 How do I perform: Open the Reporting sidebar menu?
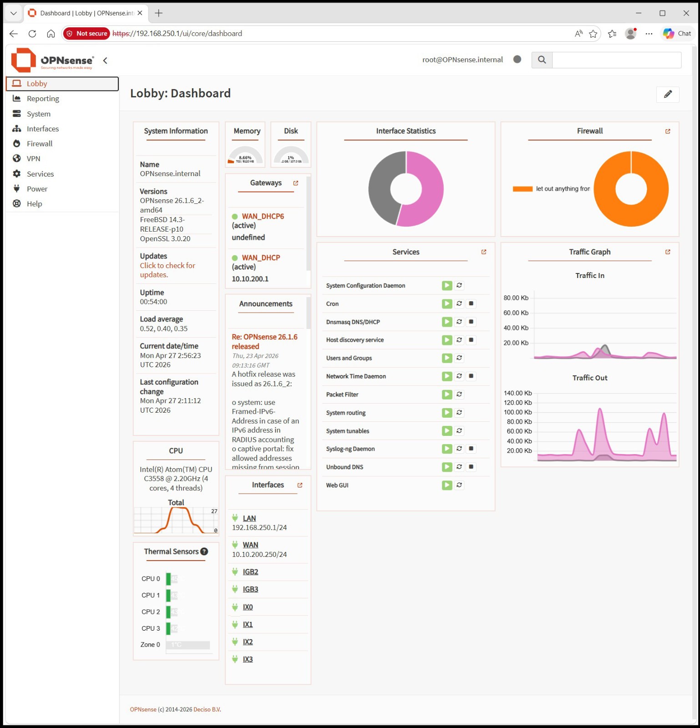click(62, 99)
